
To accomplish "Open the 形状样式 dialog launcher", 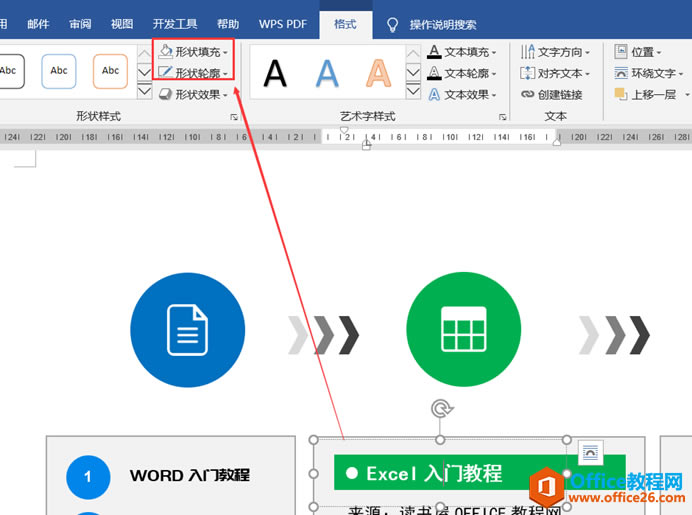I will (234, 117).
